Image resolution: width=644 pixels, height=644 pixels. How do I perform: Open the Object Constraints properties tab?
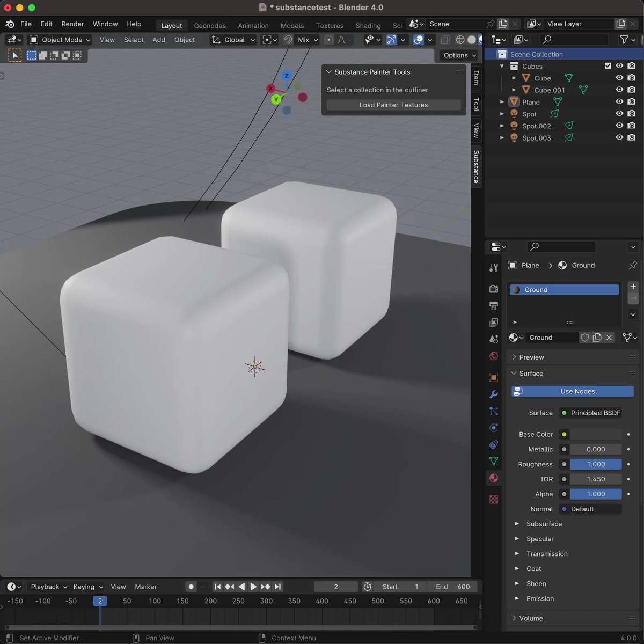coord(494,444)
